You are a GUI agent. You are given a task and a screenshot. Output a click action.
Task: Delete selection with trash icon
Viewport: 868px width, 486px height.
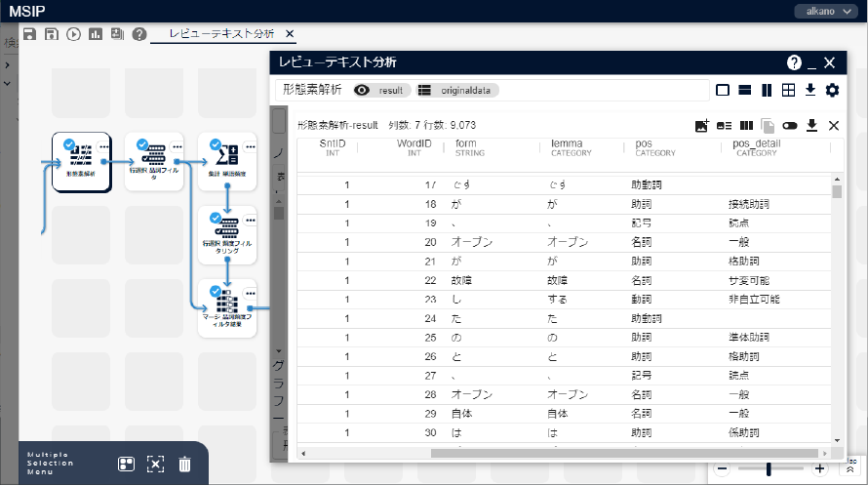click(184, 465)
